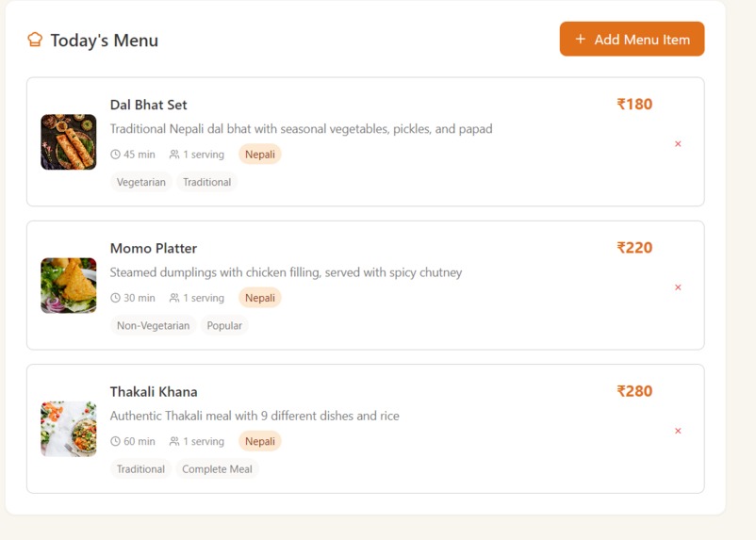Click the chef hat icon beside Today's Menu
This screenshot has height=540, width=756.
pos(35,40)
